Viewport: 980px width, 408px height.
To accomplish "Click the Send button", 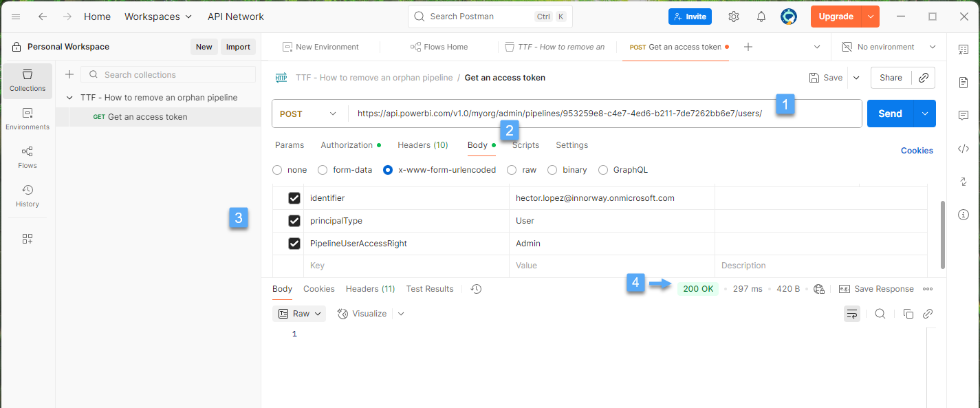I will (x=890, y=114).
